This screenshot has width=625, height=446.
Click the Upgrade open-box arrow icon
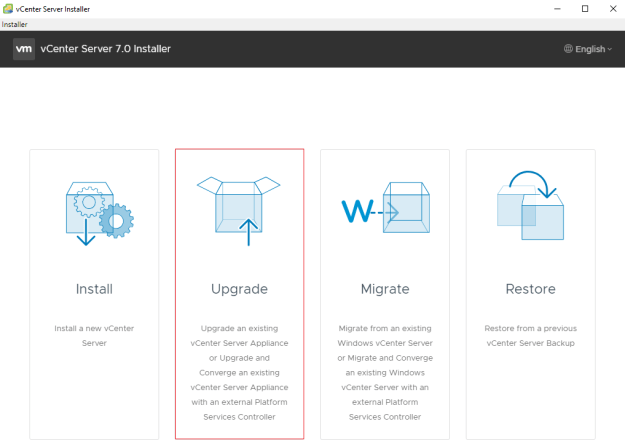pos(239,211)
